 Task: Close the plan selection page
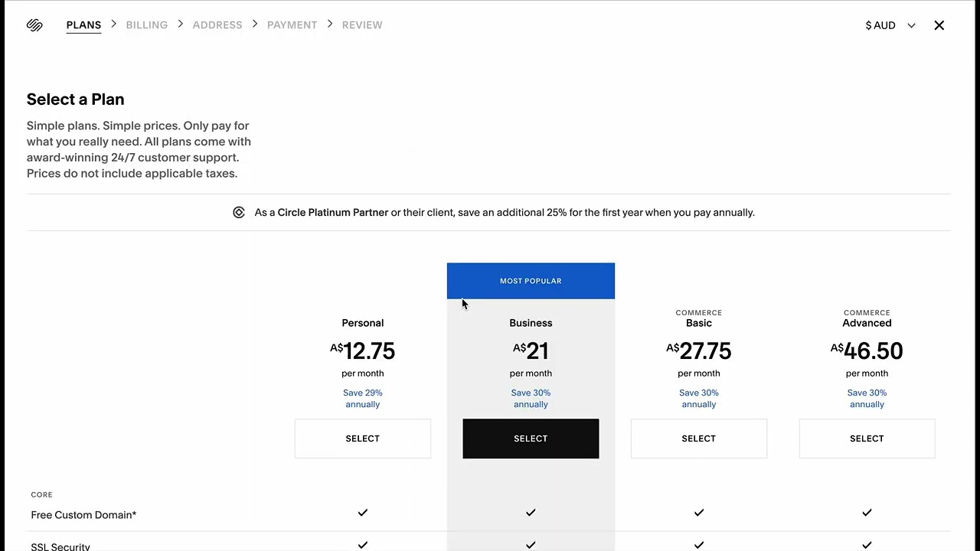coord(939,25)
